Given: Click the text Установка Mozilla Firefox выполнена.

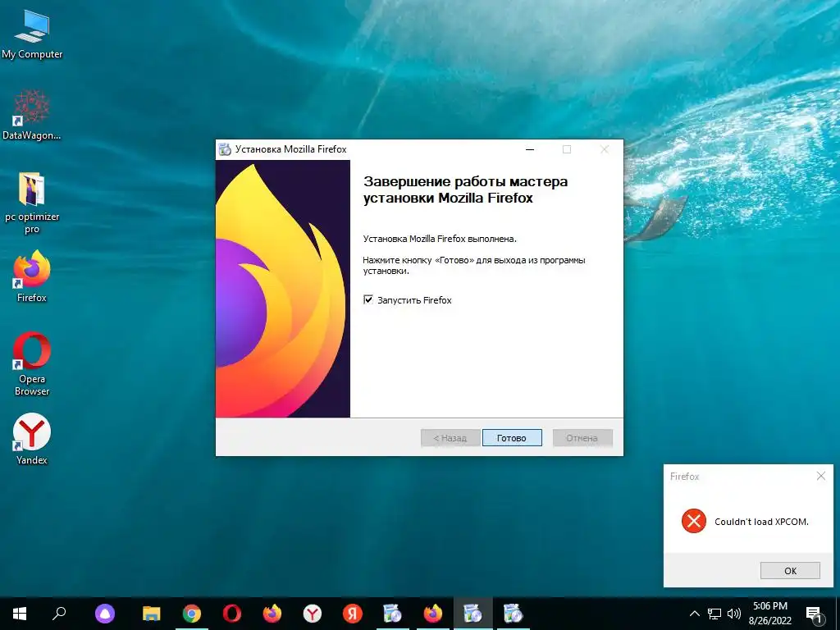Looking at the screenshot, I should (x=440, y=239).
